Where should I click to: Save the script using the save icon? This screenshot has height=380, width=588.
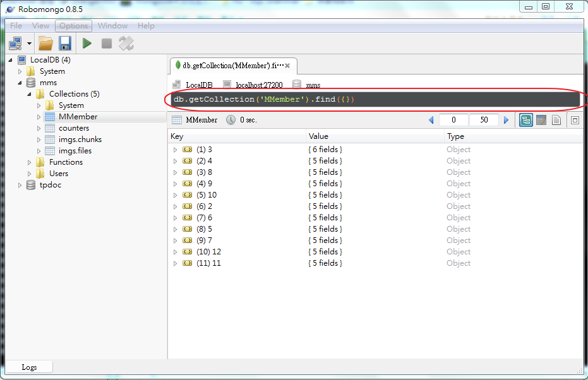(65, 43)
